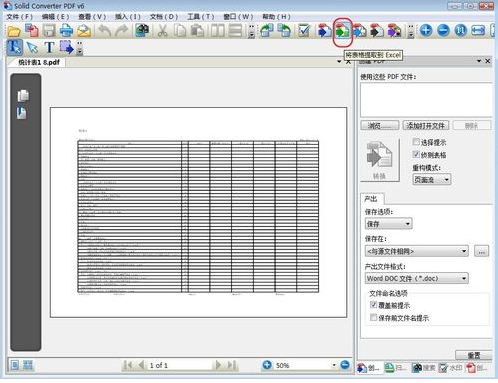Click the Open folder toolbar icon

point(14,31)
